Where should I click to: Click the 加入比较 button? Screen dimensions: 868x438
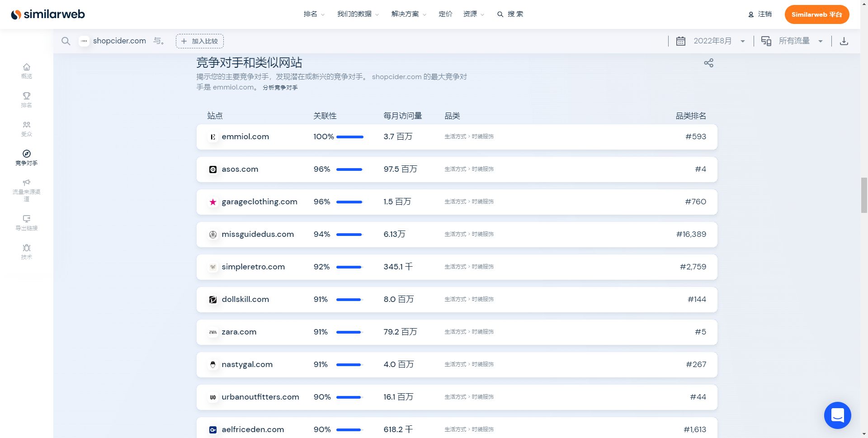click(200, 41)
